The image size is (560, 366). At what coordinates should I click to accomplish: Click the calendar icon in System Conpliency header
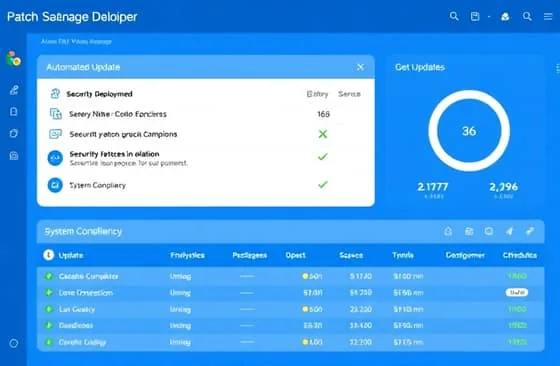click(x=469, y=231)
